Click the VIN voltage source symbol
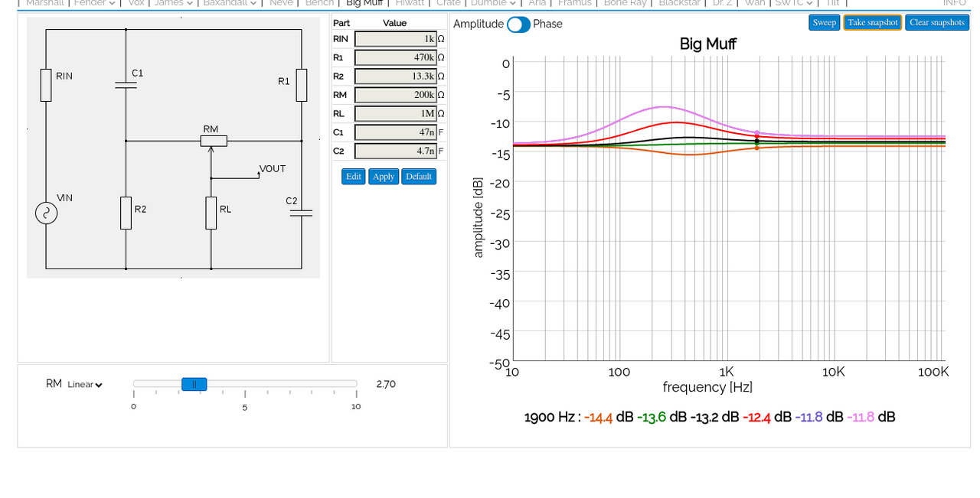The width and height of the screenshot is (980, 498). click(46, 213)
